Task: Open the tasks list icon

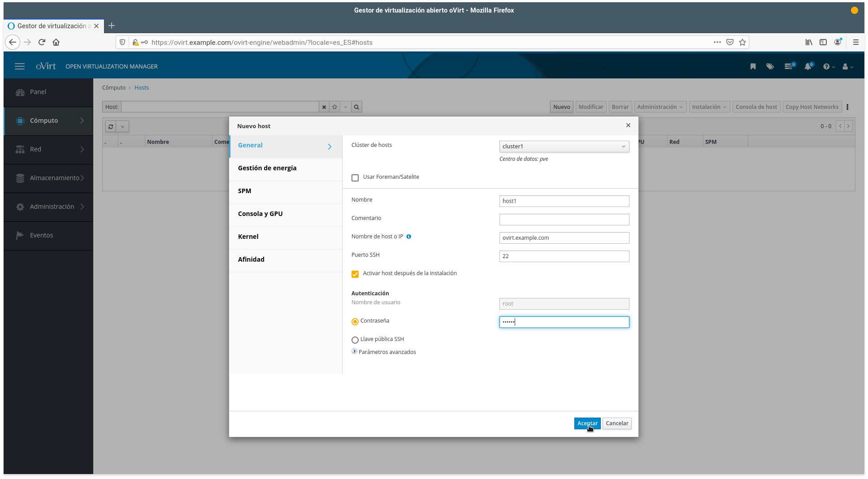Action: pyautogui.click(x=788, y=66)
